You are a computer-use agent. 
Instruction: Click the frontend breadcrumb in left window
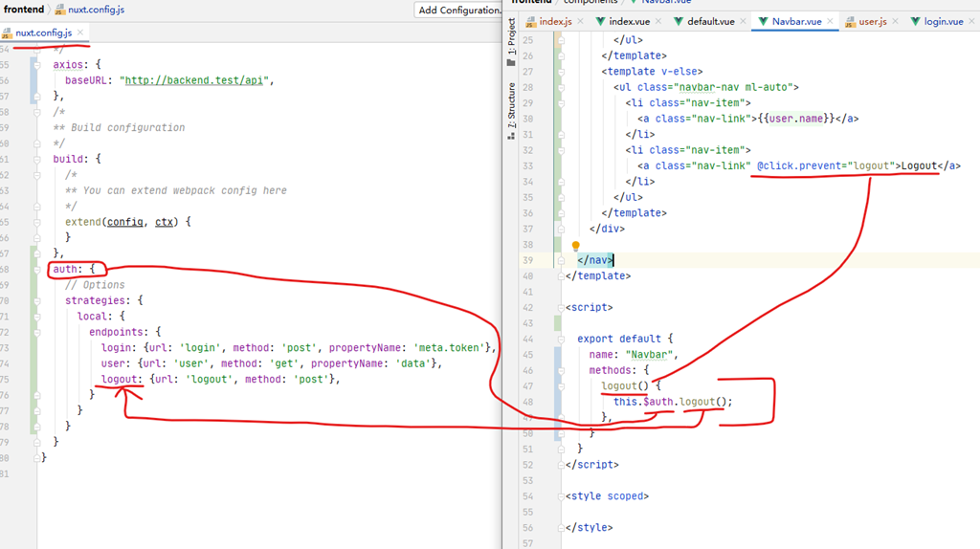point(24,10)
